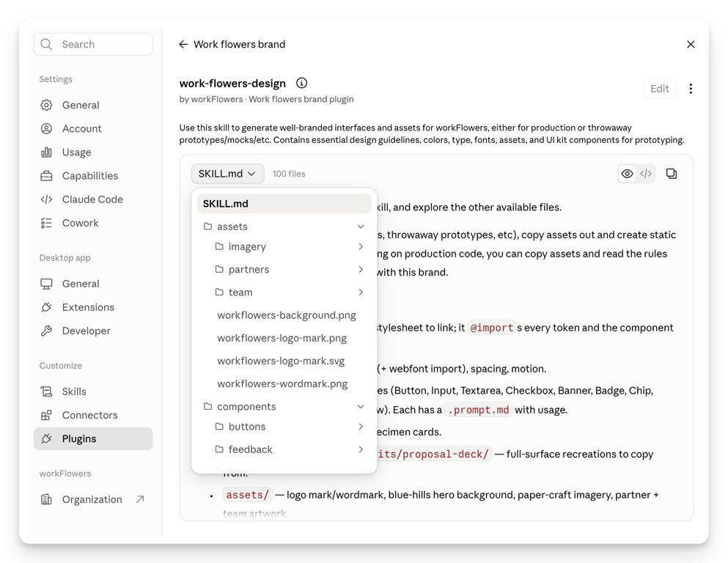Open the more options kebab menu
This screenshot has width=728, height=563.
(691, 89)
